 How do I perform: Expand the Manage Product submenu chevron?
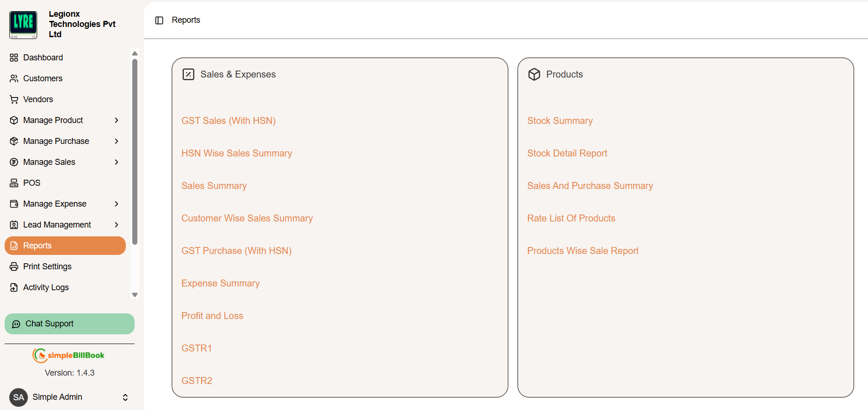tap(117, 120)
